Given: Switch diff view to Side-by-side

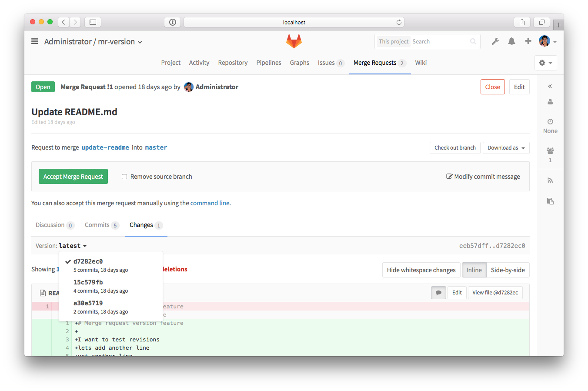Looking at the screenshot, I should click(508, 270).
